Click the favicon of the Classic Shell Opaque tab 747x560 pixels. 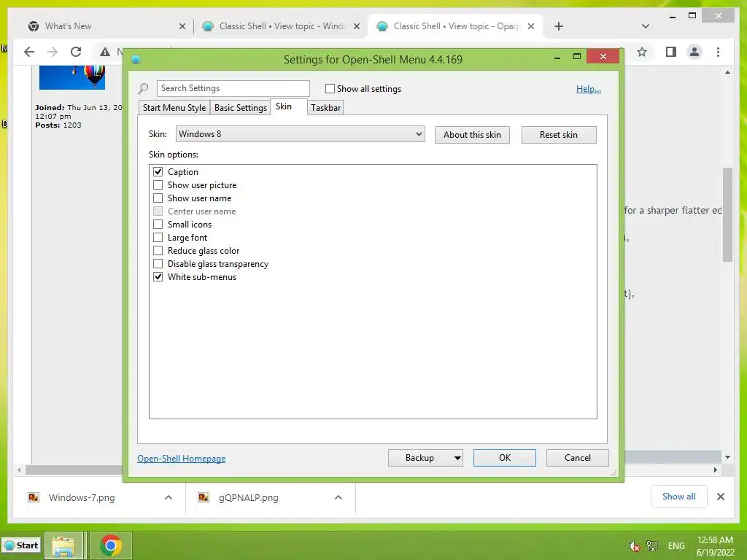382,27
